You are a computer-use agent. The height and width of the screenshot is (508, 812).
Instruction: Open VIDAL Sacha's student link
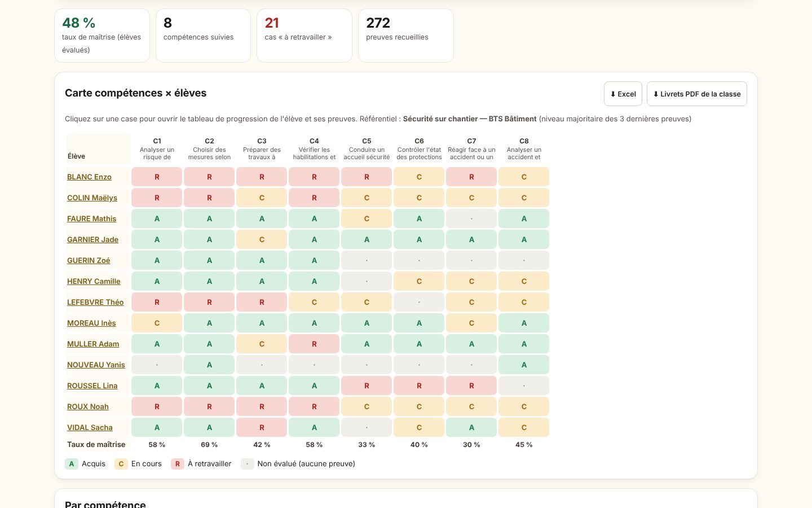(90, 427)
